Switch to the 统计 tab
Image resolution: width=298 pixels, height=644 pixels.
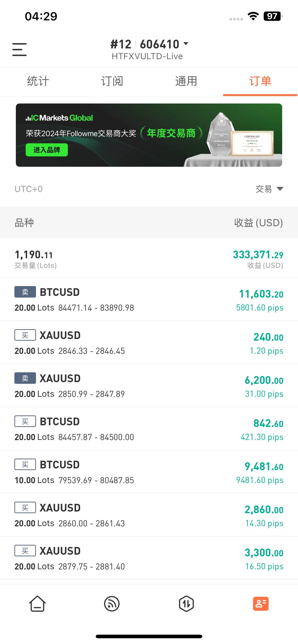(38, 81)
